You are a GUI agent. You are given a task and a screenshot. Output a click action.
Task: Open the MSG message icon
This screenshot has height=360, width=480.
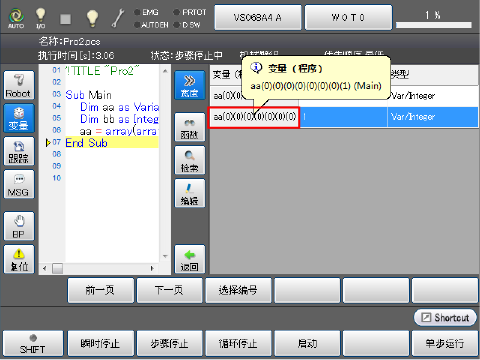[19, 184]
